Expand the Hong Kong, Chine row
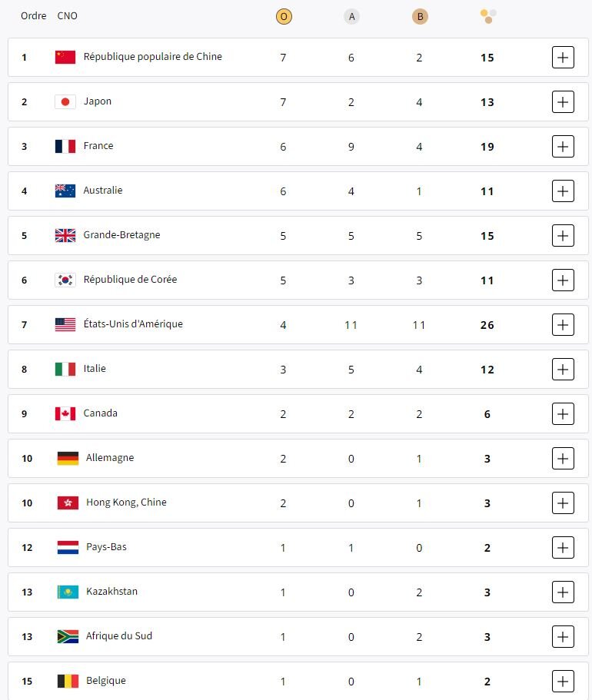 (563, 503)
